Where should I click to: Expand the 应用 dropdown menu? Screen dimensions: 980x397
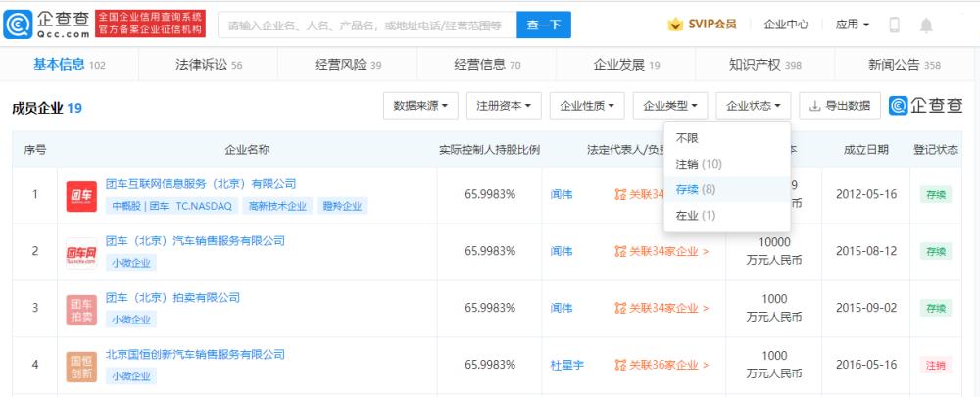[x=853, y=25]
